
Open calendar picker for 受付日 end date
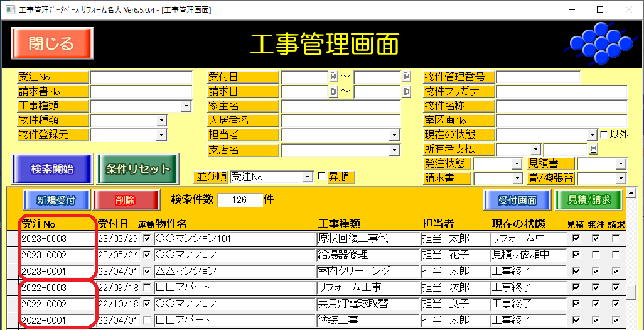(x=406, y=77)
